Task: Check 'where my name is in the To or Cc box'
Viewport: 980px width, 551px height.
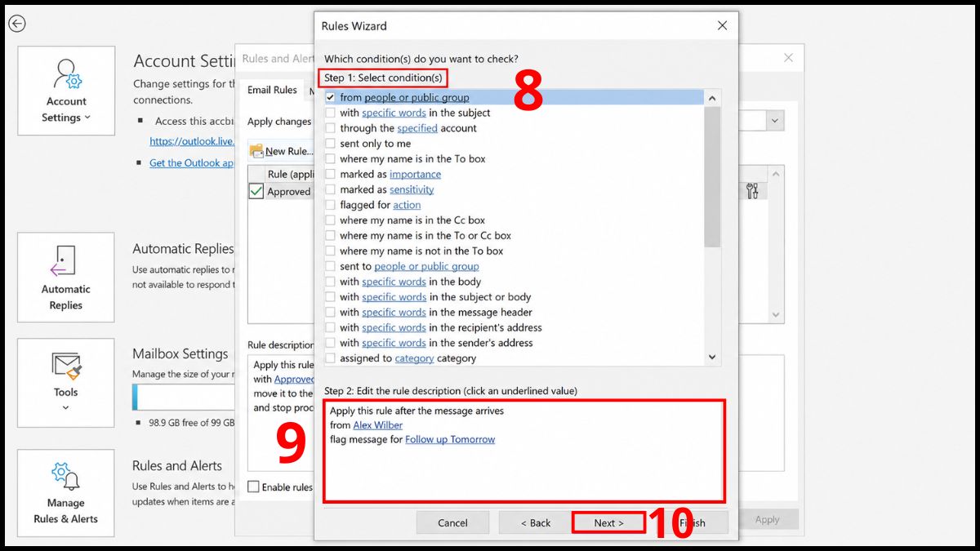Action: (330, 236)
